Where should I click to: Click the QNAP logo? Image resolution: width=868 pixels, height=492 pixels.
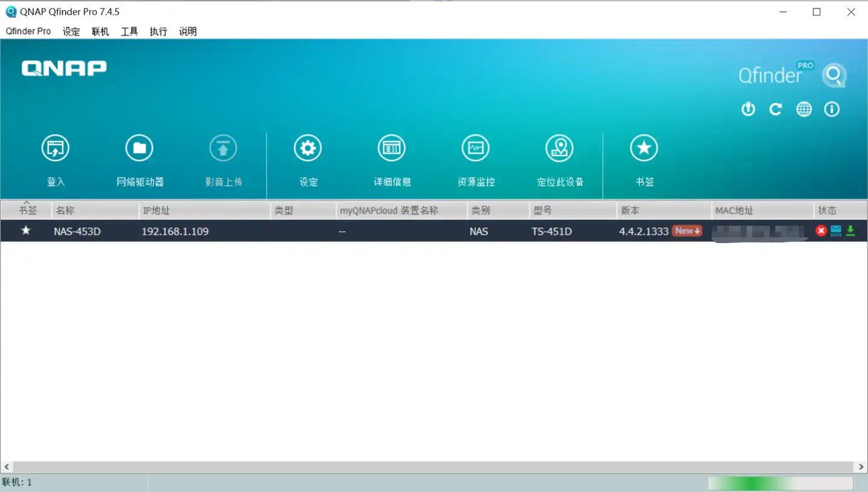tap(64, 68)
